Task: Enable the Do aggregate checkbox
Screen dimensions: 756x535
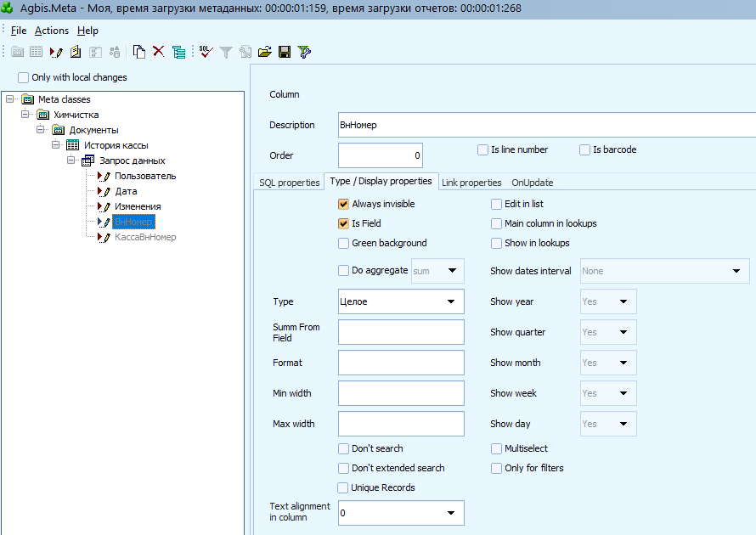Action: click(343, 270)
